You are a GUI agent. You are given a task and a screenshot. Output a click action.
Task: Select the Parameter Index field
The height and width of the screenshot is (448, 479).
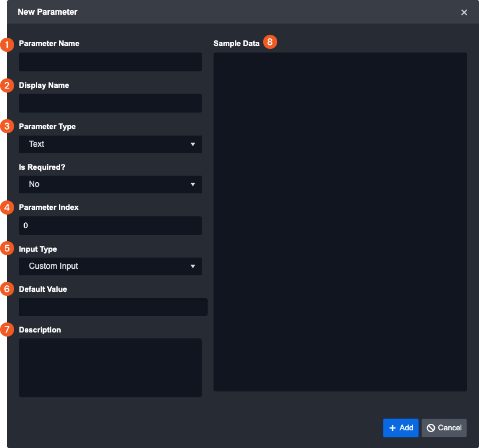pos(110,226)
